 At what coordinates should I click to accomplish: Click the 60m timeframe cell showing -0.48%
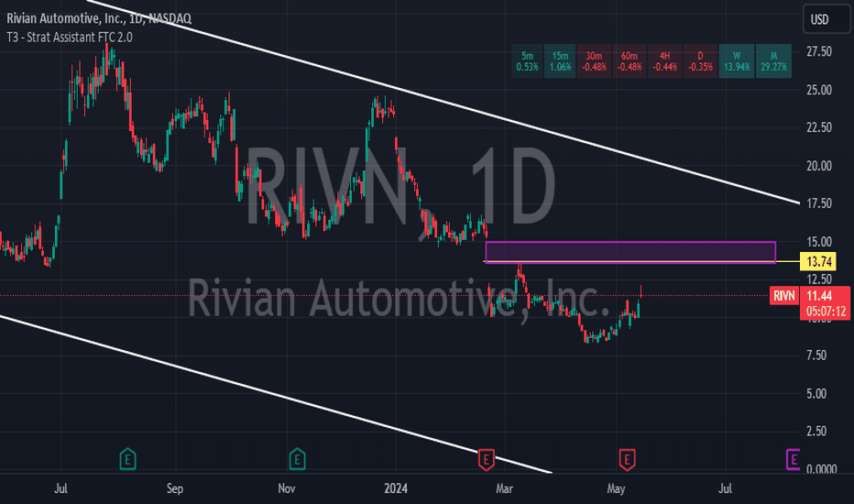[630, 61]
